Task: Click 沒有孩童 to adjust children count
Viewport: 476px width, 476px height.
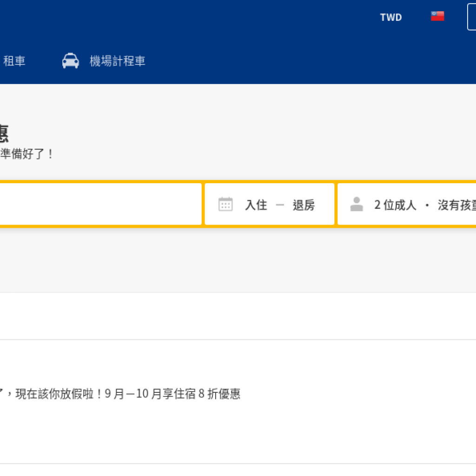Action: [x=458, y=205]
